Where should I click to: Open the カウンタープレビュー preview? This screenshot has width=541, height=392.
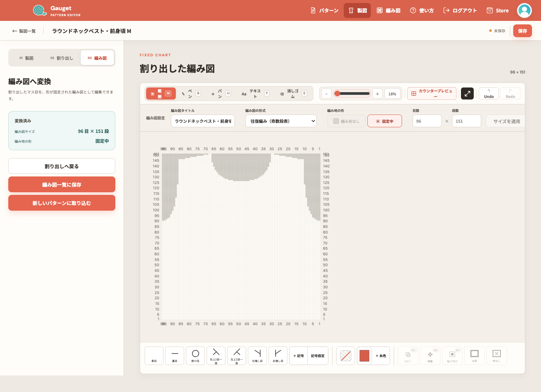click(x=432, y=93)
